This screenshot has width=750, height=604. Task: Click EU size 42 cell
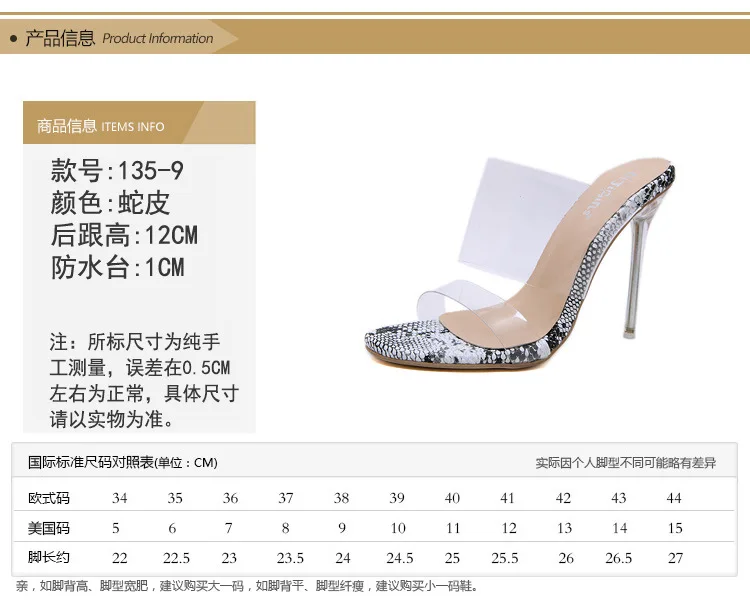(x=563, y=498)
